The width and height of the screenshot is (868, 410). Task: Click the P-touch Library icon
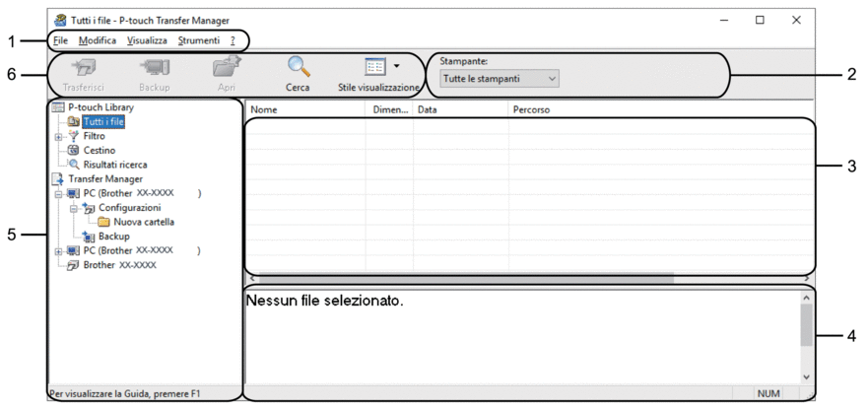click(x=59, y=106)
